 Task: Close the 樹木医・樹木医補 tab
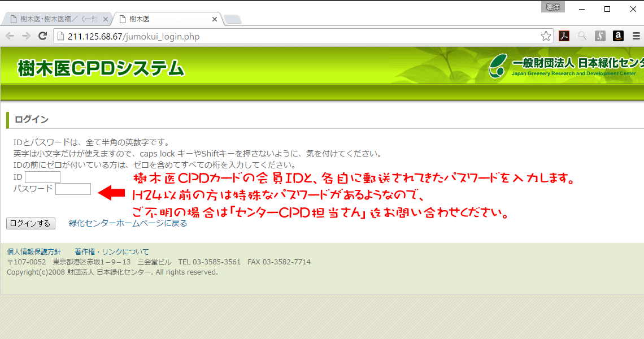[x=106, y=19]
